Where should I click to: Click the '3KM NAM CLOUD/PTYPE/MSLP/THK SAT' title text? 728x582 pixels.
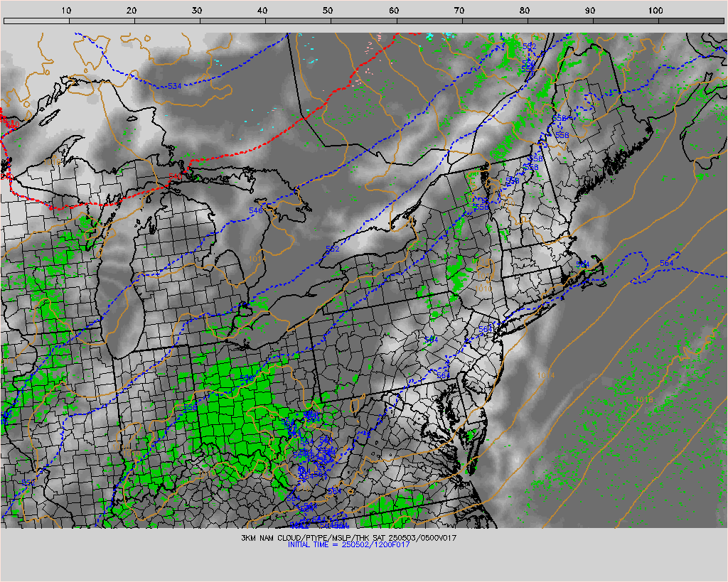(314, 538)
